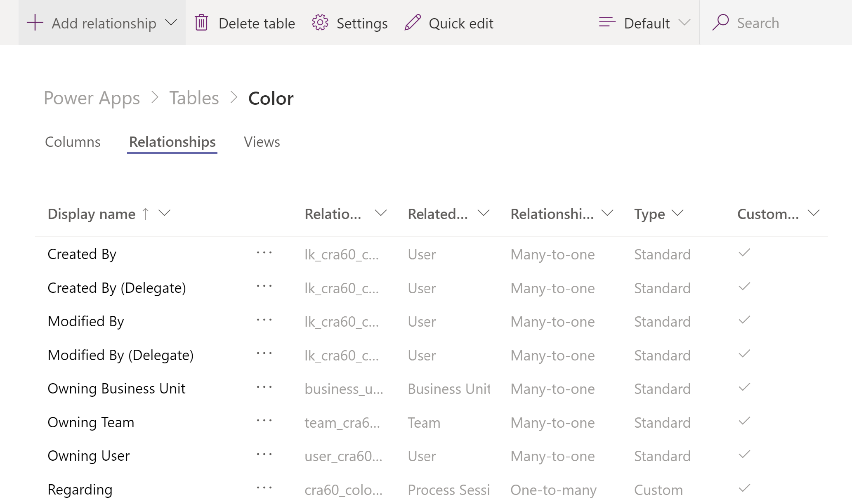Switch to the Columns tab
852x504 pixels.
point(72,141)
